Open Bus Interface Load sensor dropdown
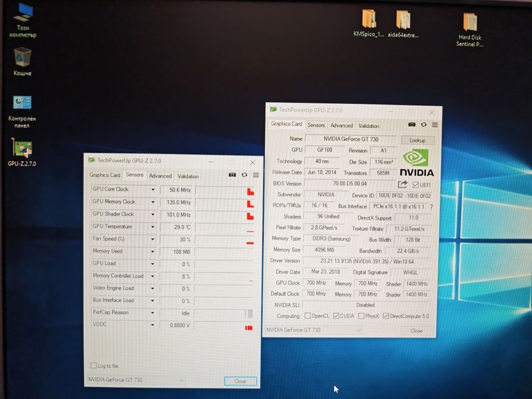 [x=153, y=300]
